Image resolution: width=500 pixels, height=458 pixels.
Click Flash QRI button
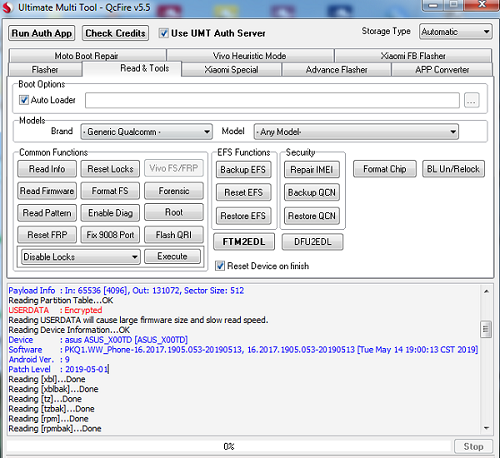[x=174, y=235]
